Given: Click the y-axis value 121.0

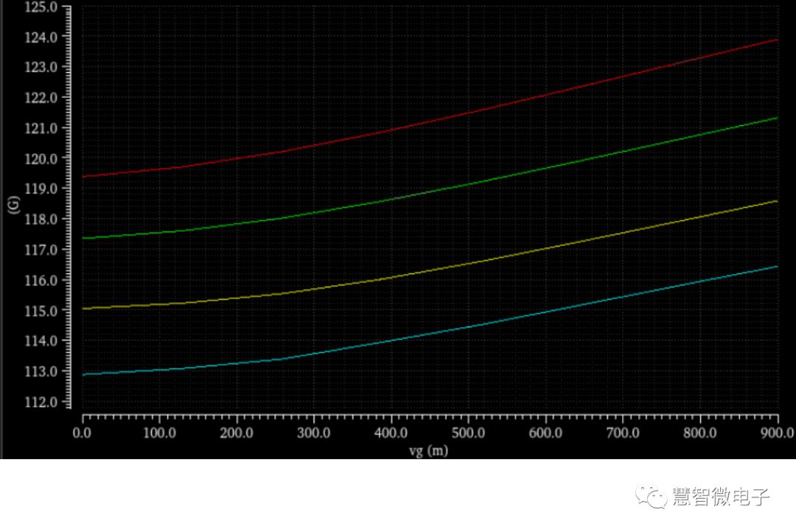Looking at the screenshot, I should pos(41,128).
